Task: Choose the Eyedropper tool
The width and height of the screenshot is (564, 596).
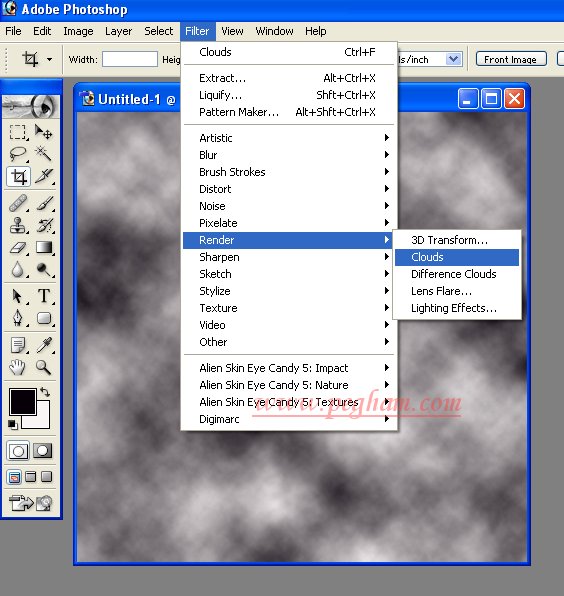Action: (44, 345)
